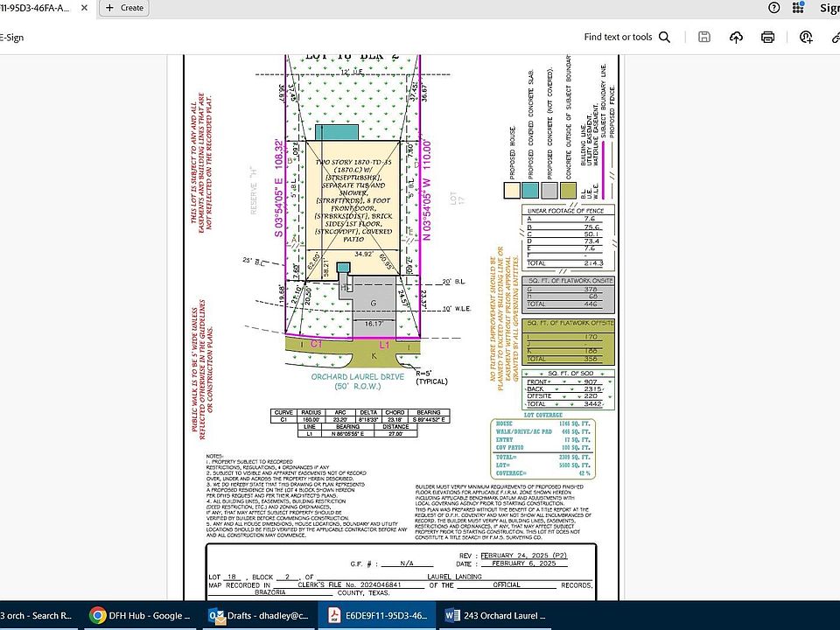
Task: Open the Adobe apps grid icon
Action: point(797,8)
